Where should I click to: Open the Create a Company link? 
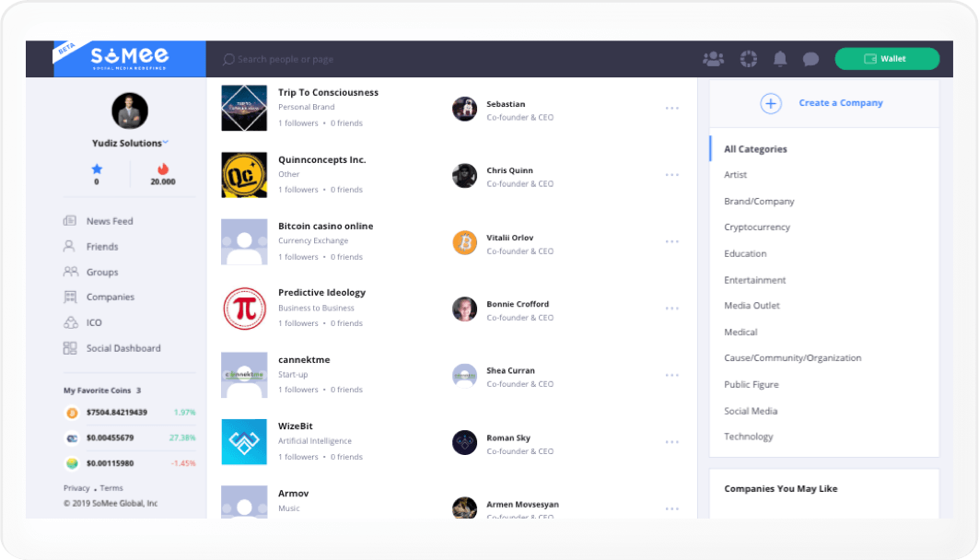[x=840, y=103]
